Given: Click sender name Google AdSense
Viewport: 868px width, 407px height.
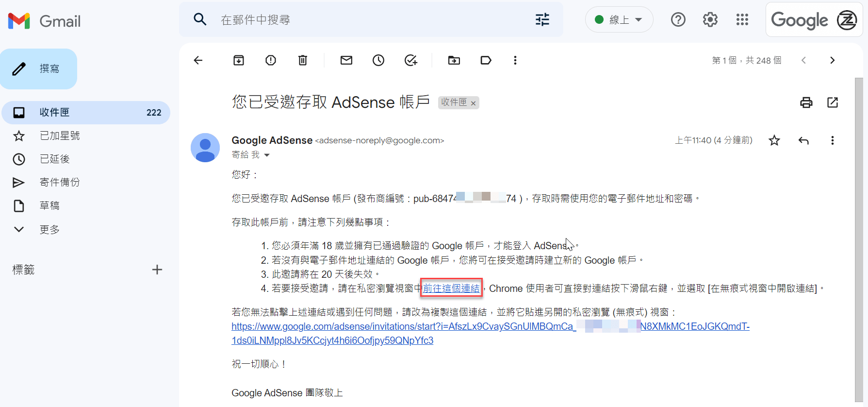Looking at the screenshot, I should 272,140.
